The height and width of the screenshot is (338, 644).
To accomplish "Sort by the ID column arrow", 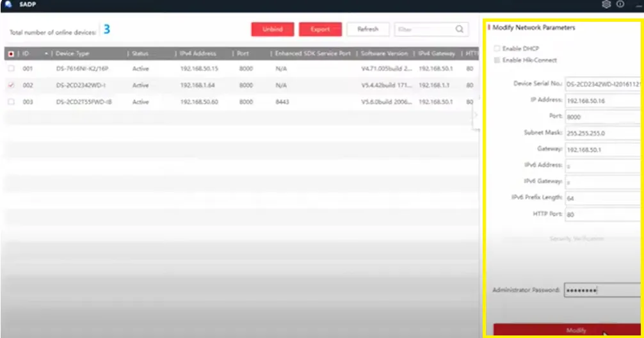I will click(46, 53).
